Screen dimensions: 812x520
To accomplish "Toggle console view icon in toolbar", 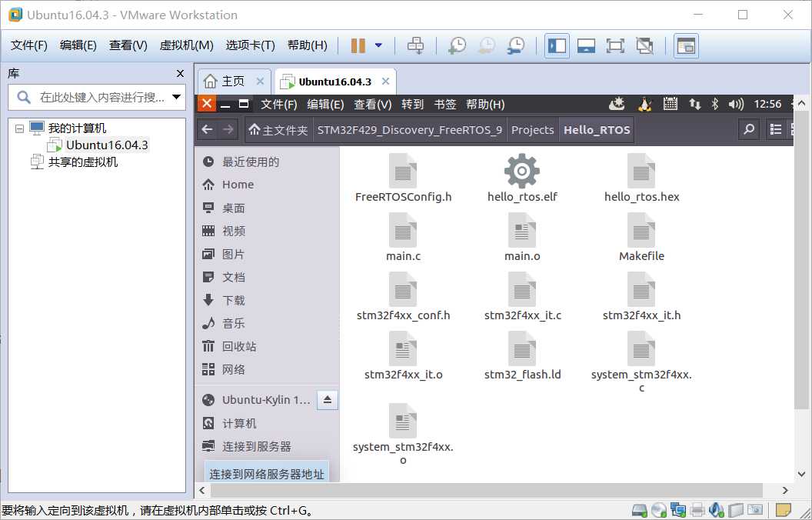I will click(686, 45).
